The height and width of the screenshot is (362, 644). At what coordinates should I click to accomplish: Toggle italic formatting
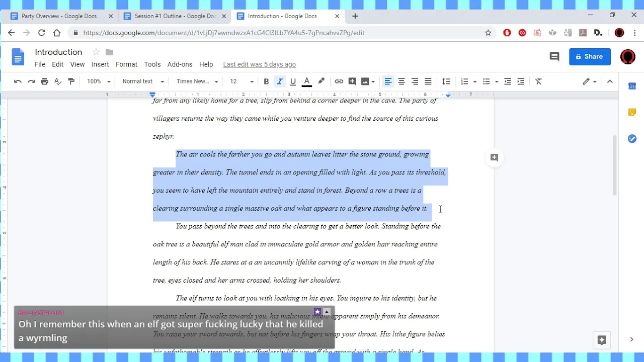click(x=280, y=81)
